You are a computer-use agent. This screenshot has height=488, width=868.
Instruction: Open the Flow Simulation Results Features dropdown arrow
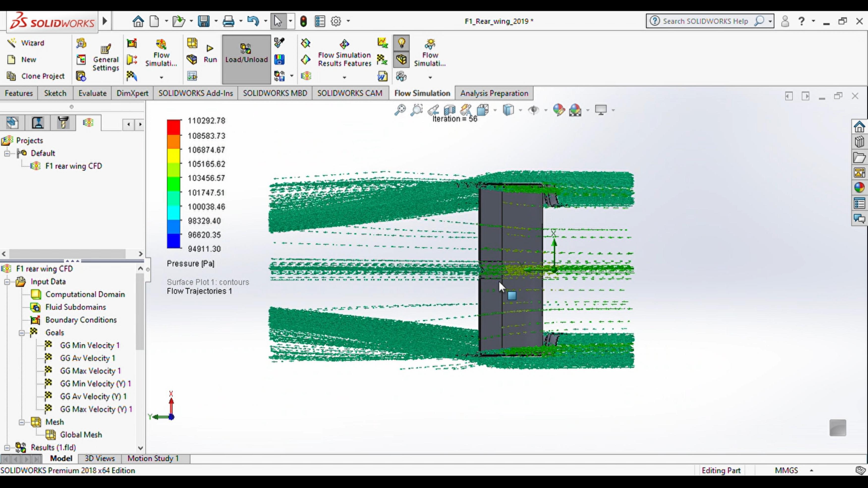344,78
